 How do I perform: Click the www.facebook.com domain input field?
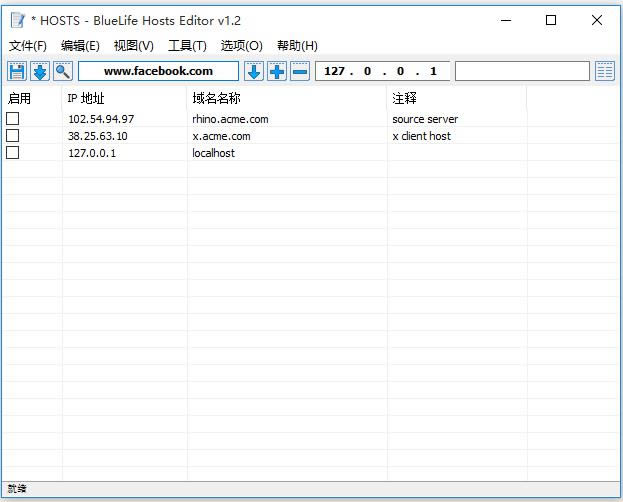coord(159,71)
